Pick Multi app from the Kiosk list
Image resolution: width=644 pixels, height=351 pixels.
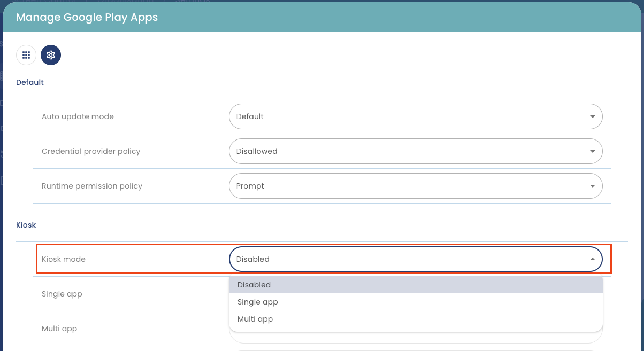(255, 319)
